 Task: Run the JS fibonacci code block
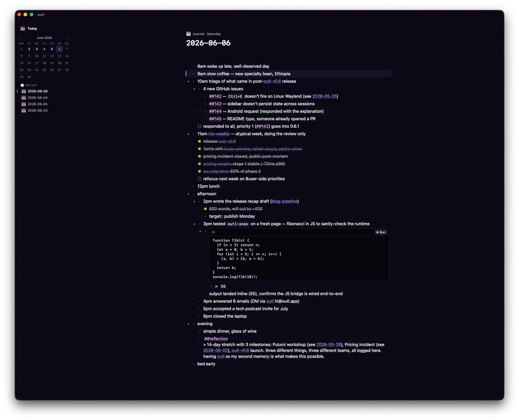[381, 232]
